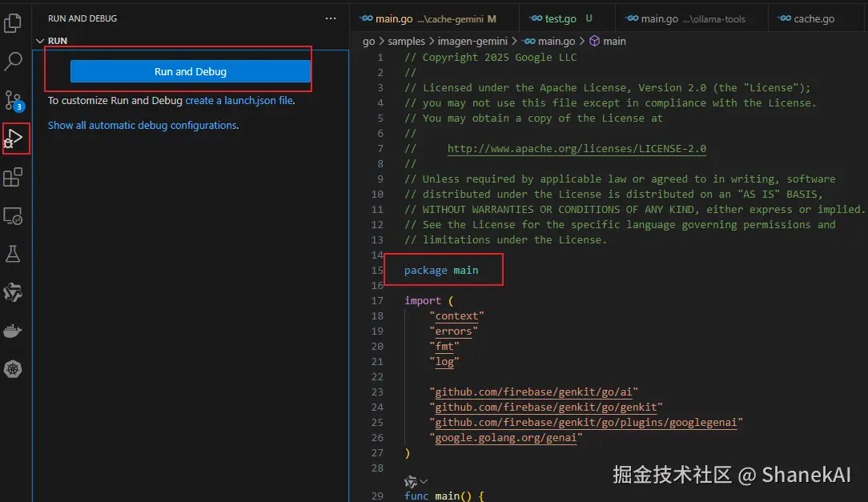Image resolution: width=868 pixels, height=502 pixels.
Task: Click the Copyright 2025 Google LLC comment
Action: pos(491,58)
